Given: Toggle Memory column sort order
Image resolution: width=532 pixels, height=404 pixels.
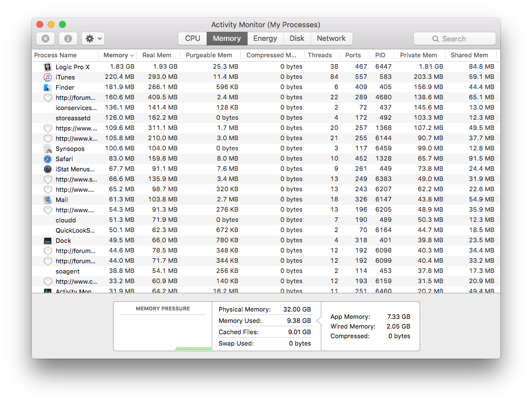Looking at the screenshot, I should click(x=119, y=55).
